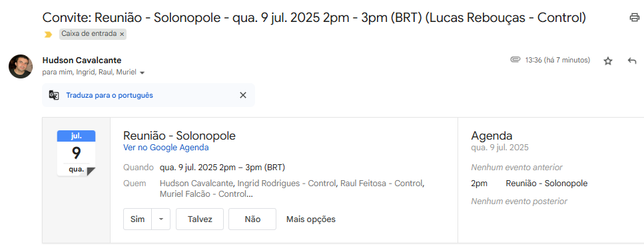Screen dimensions: 644x248
Task: Open Mais opções for the invite
Action: tap(311, 219)
